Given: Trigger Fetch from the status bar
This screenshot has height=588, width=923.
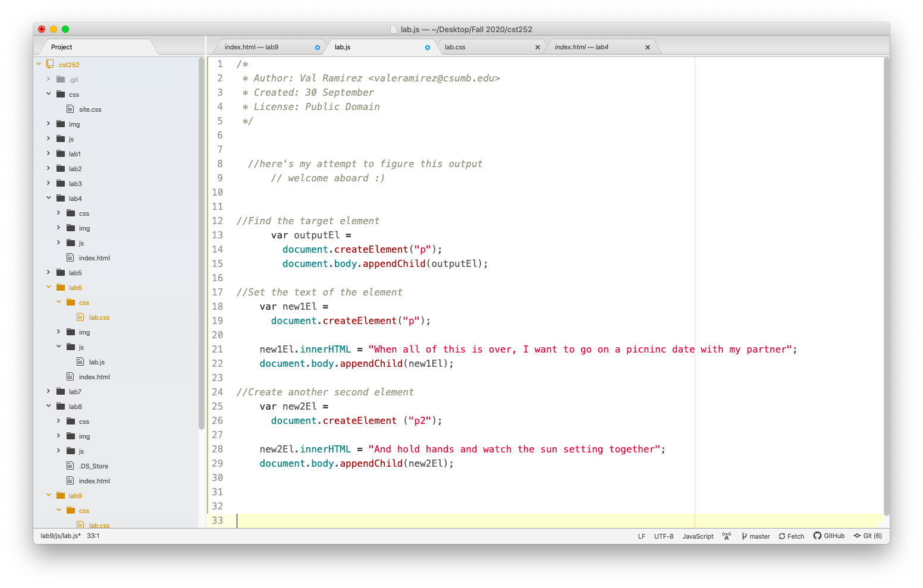Looking at the screenshot, I should (x=791, y=536).
